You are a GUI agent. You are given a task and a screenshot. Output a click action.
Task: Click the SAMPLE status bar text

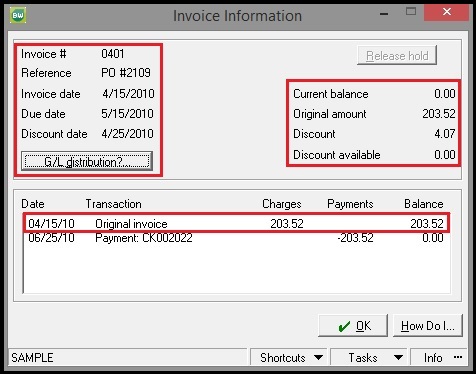32,358
